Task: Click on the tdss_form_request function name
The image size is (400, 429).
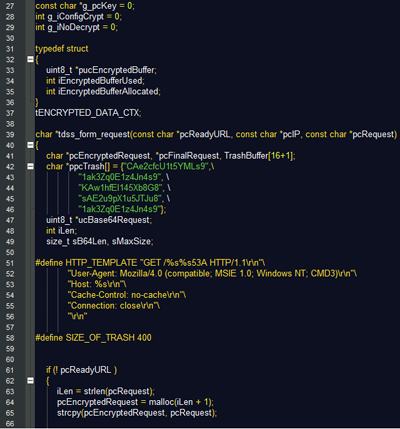Action: click(94, 134)
